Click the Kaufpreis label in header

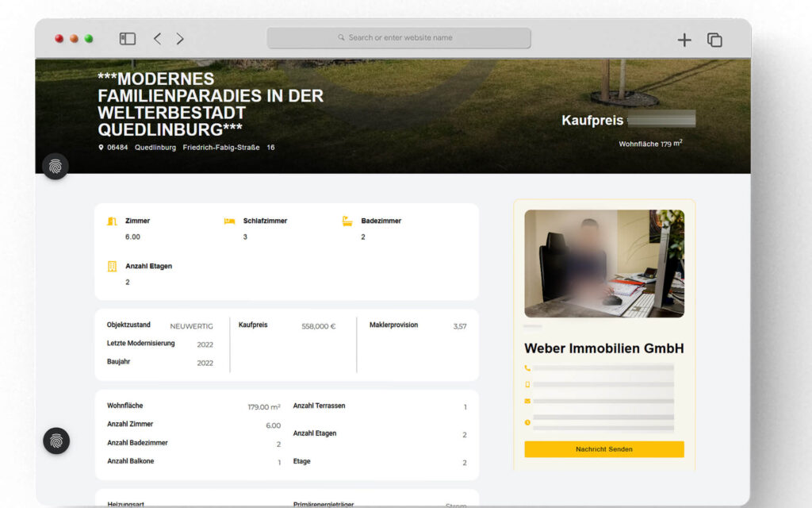click(x=592, y=121)
